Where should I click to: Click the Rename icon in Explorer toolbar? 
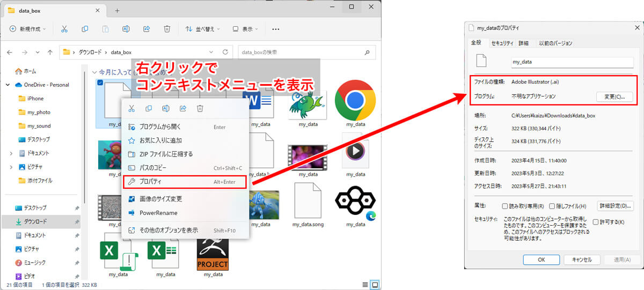pos(126,29)
